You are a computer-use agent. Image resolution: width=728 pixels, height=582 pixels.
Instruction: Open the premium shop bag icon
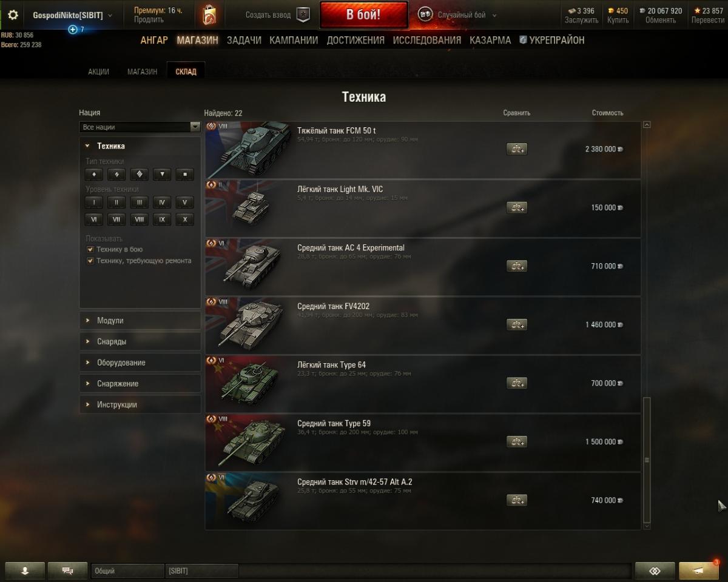(x=209, y=15)
